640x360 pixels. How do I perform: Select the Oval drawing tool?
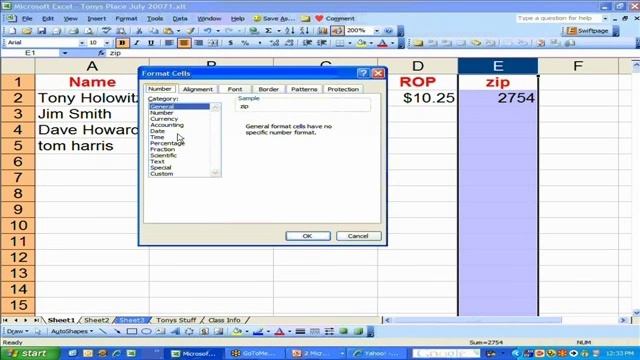(146, 331)
